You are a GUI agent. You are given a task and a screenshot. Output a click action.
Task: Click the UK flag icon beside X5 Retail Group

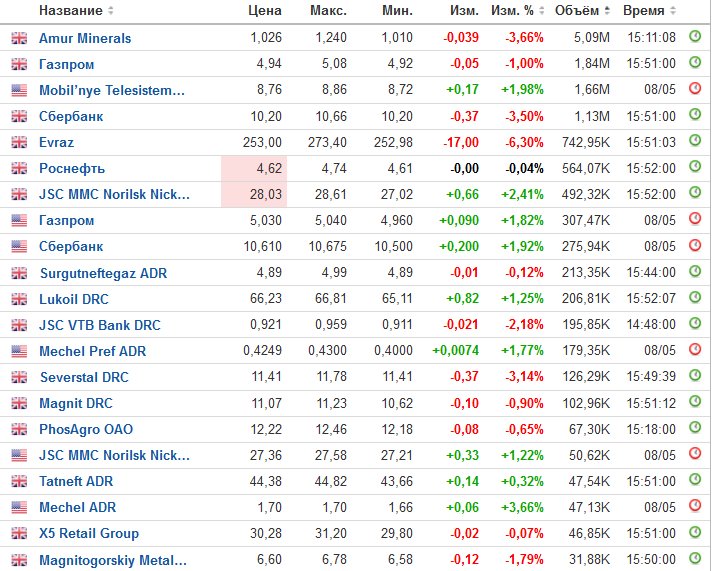[19, 533]
